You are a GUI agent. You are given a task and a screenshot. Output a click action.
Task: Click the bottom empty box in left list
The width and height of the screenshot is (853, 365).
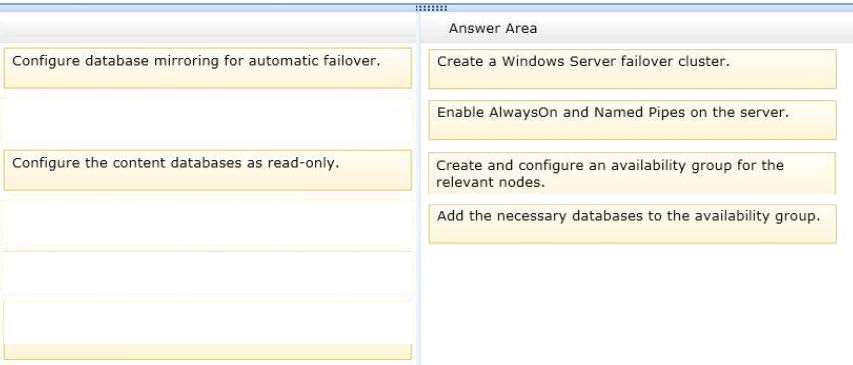click(x=207, y=330)
